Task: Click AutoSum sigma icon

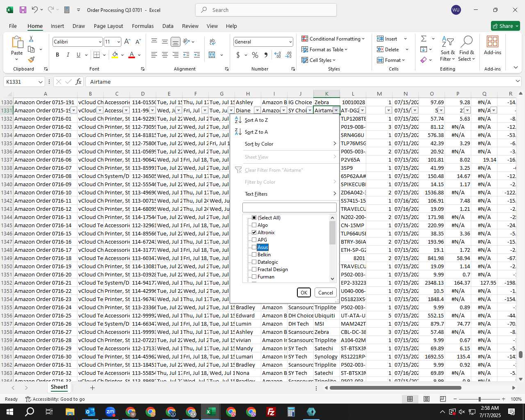Action: click(424, 39)
